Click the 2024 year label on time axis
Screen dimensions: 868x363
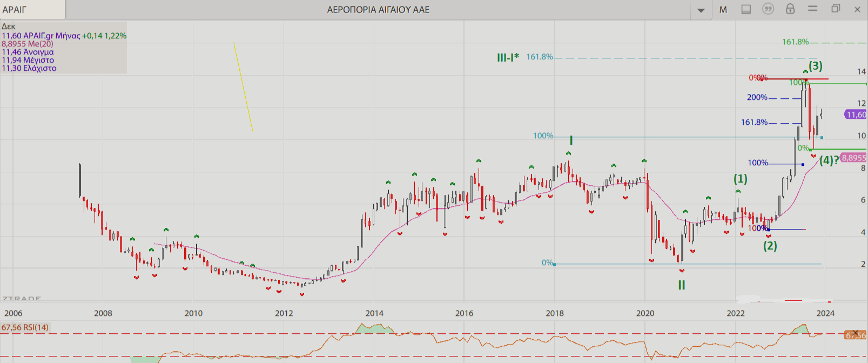pyautogui.click(x=825, y=313)
